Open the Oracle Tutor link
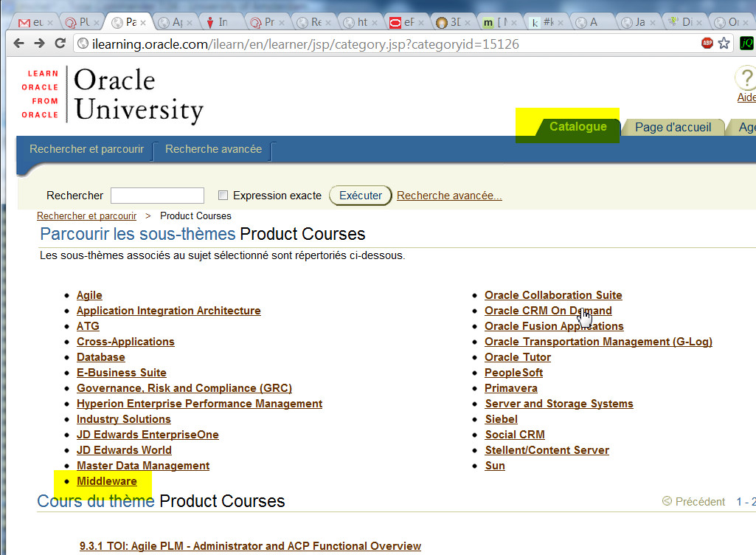This screenshot has height=555, width=756. click(x=518, y=357)
